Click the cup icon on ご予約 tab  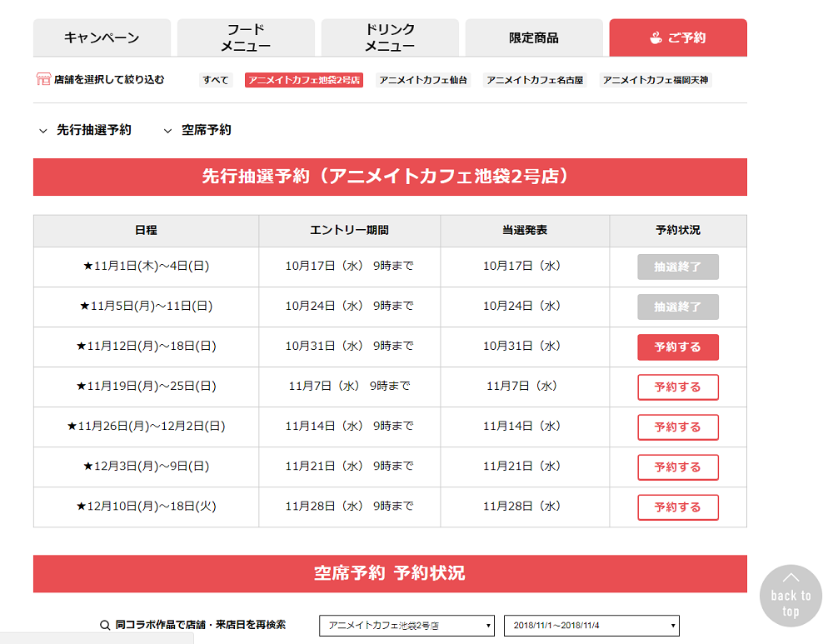(x=656, y=37)
